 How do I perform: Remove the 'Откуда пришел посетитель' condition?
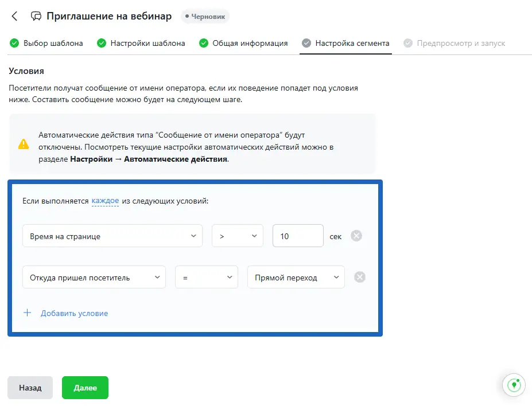coord(360,277)
